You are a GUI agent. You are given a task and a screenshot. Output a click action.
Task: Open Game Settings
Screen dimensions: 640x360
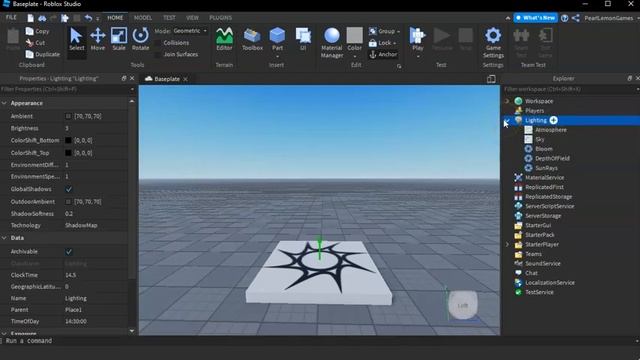[x=493, y=43]
